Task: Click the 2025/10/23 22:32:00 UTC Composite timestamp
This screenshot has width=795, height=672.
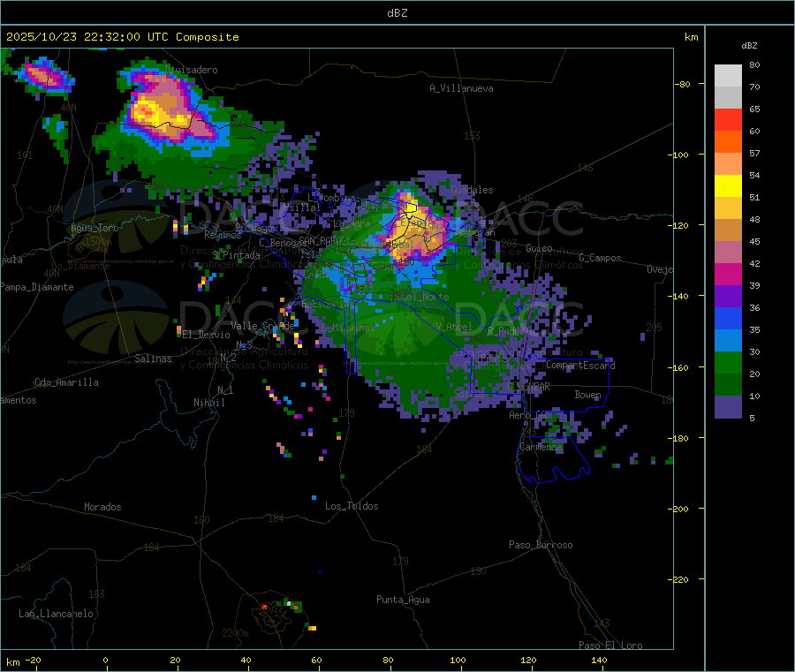Action: (122, 37)
